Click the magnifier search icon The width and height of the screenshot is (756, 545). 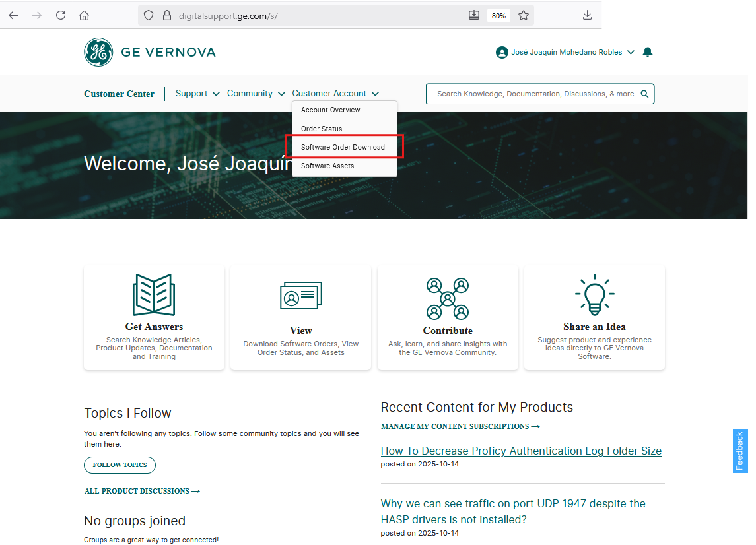pos(644,94)
